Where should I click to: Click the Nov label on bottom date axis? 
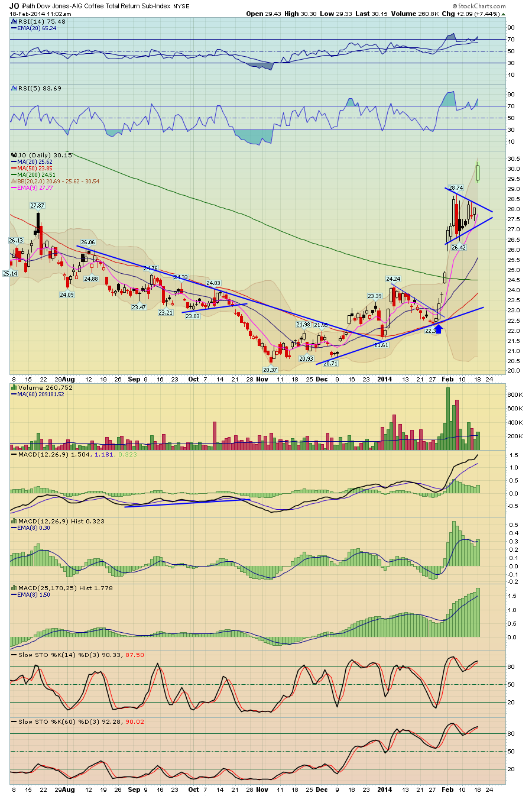coord(262,789)
